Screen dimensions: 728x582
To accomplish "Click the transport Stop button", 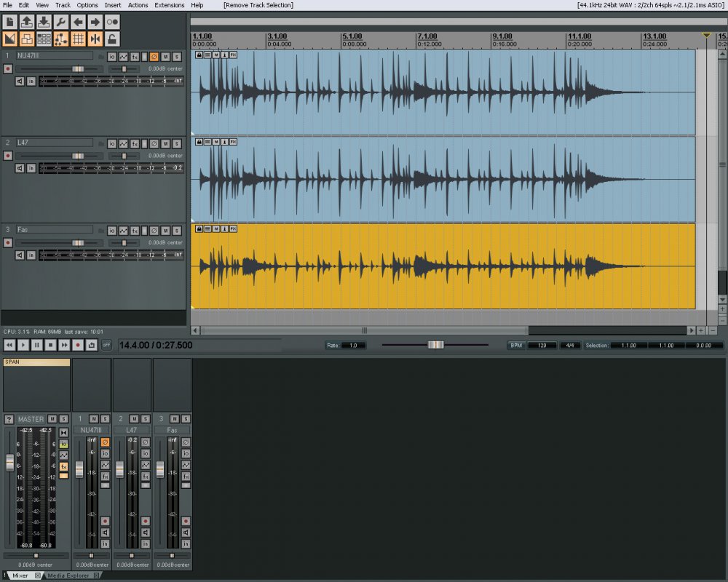I will pos(51,346).
